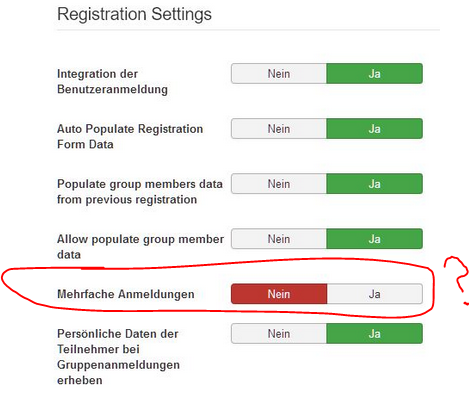This screenshot has width=469, height=397.
Task: Choose Nein for Populate group members data
Action: (279, 184)
